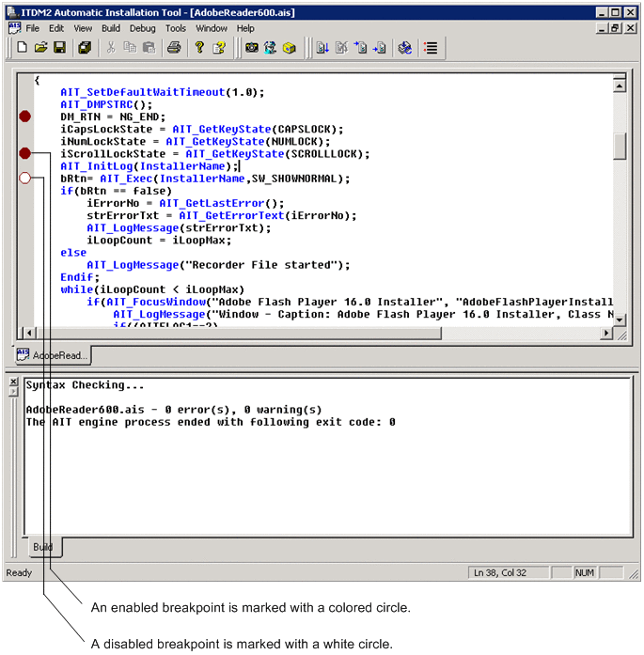Viewport: 644px width, 655px height.
Task: Click the icon beside the camera
Action: [x=271, y=48]
